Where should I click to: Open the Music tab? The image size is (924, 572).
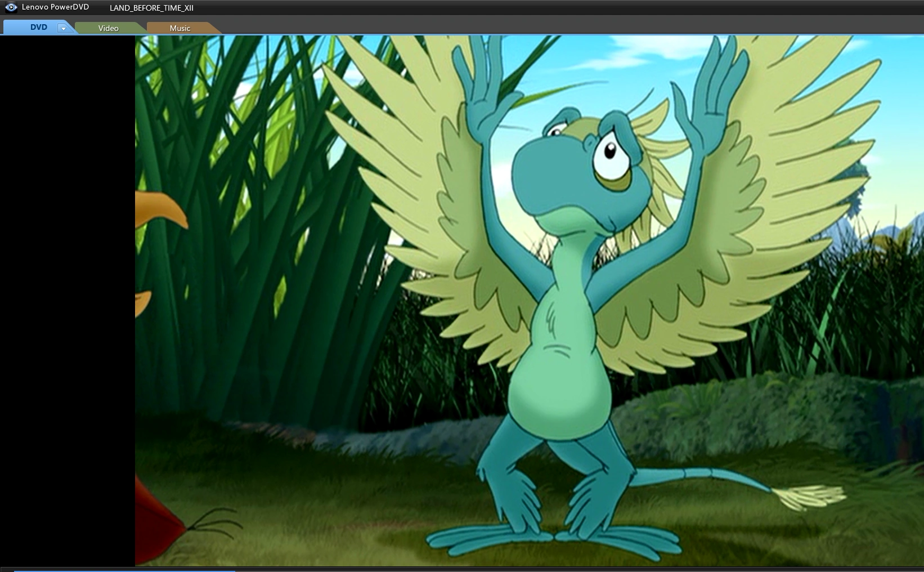pyautogui.click(x=180, y=28)
